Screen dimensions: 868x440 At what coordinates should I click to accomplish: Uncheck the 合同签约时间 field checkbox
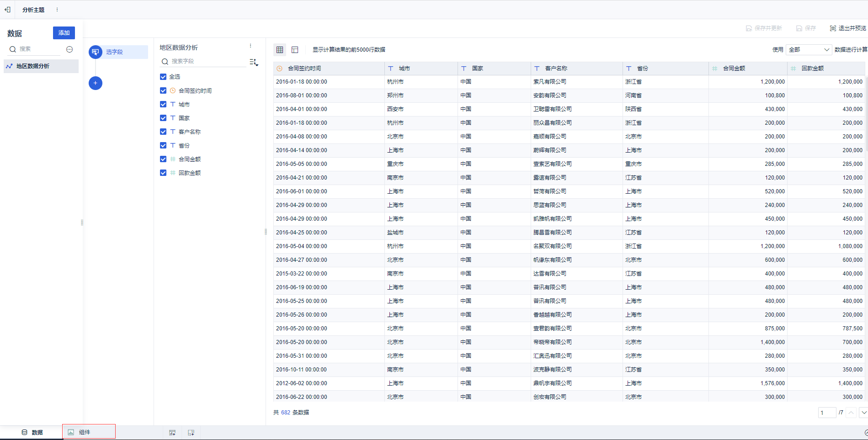pyautogui.click(x=163, y=90)
